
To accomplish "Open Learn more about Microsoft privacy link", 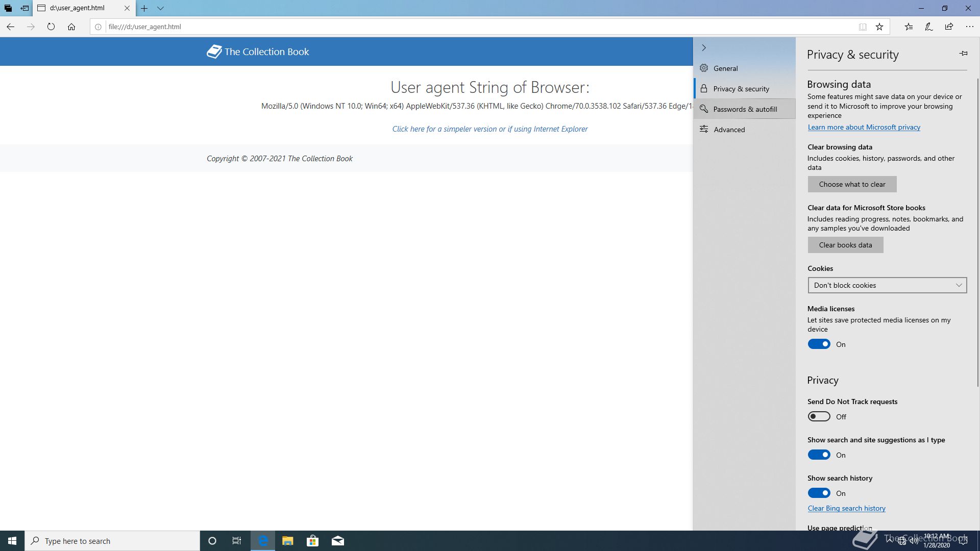I will click(x=864, y=128).
